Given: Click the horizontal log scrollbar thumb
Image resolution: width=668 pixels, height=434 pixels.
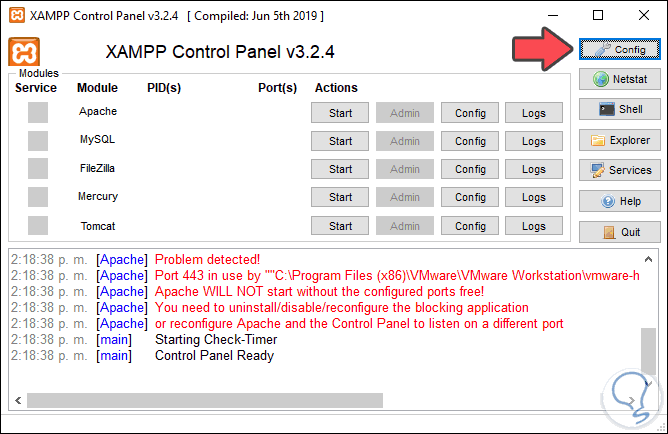Looking at the screenshot, I should (205, 400).
